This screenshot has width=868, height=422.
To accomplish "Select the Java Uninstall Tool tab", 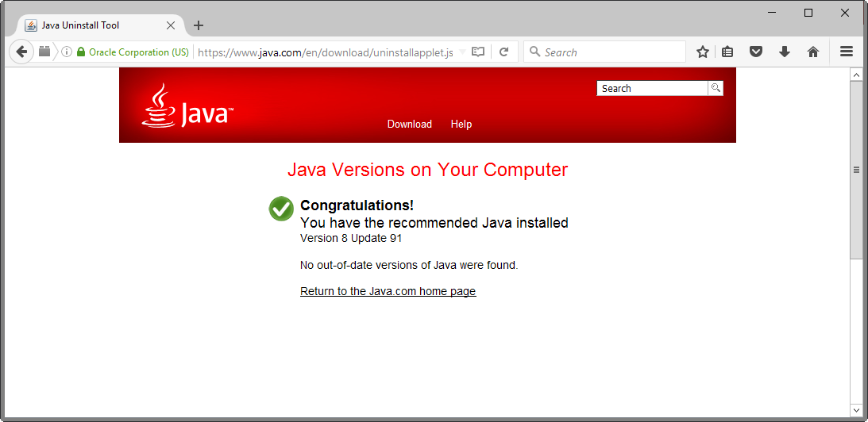I will point(101,25).
